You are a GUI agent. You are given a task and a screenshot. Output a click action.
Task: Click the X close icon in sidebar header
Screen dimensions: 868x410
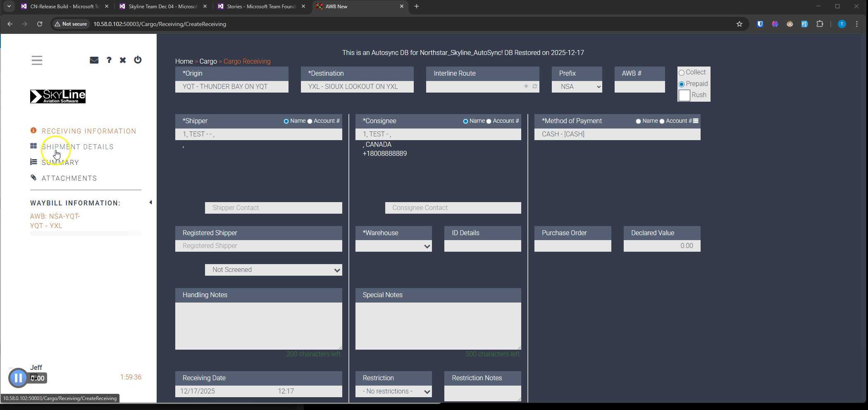123,60
